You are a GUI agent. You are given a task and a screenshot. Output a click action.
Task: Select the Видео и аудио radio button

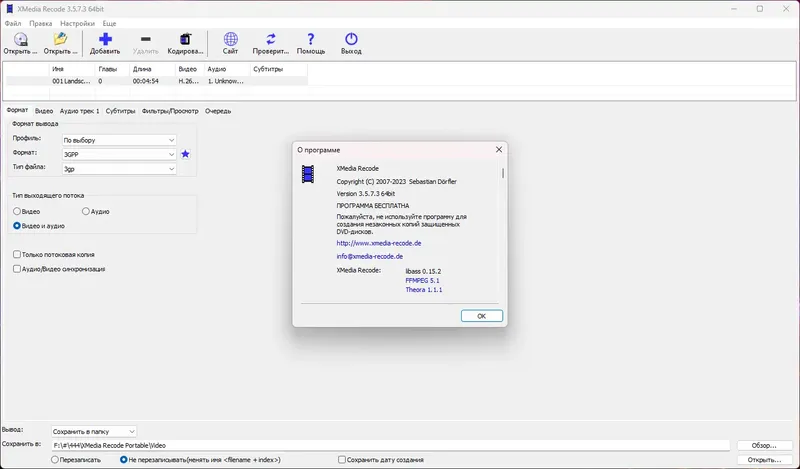(17, 226)
